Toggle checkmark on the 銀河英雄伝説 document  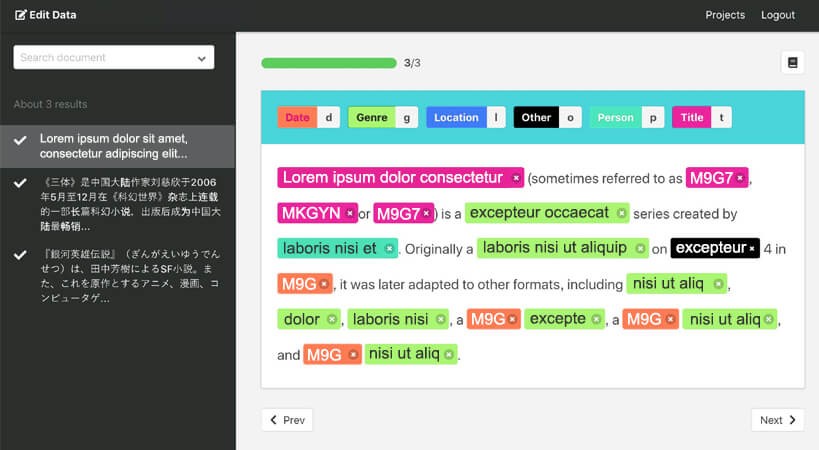(x=20, y=255)
